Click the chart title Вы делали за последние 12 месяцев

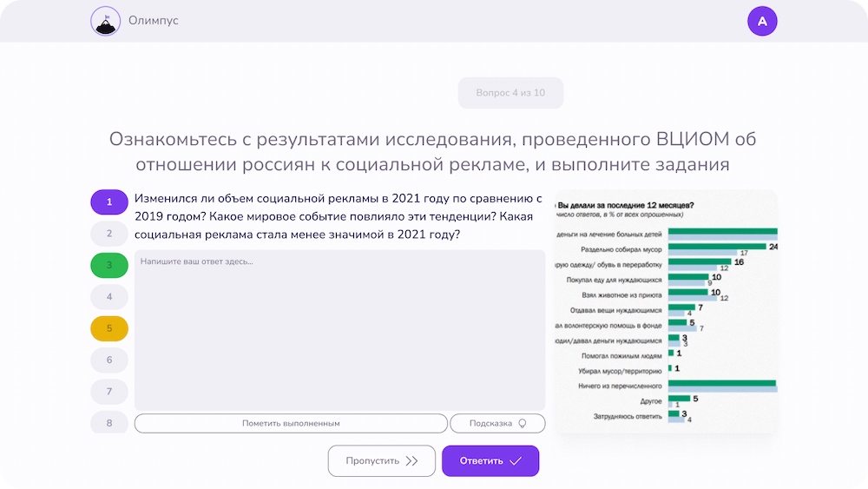click(x=626, y=206)
